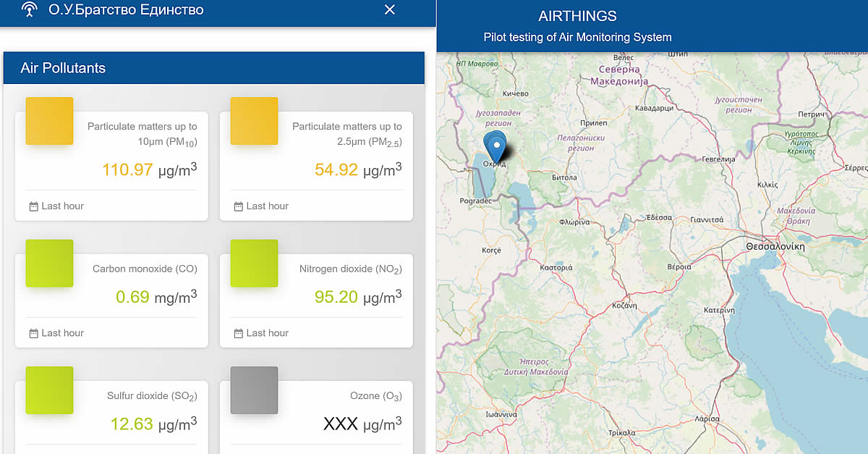Click the calendar icon in the PM2.5 card

pos(238,206)
